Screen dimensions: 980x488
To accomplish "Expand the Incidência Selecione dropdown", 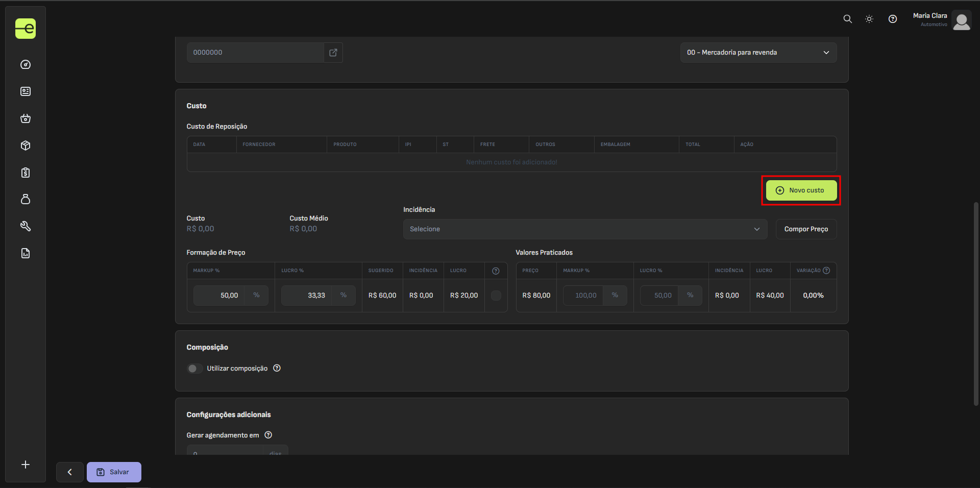I will 584,229.
